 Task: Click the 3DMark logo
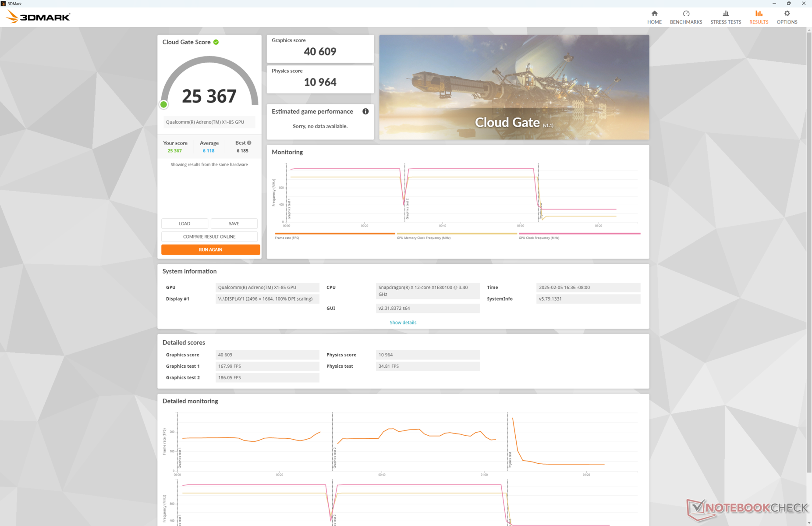pos(38,17)
